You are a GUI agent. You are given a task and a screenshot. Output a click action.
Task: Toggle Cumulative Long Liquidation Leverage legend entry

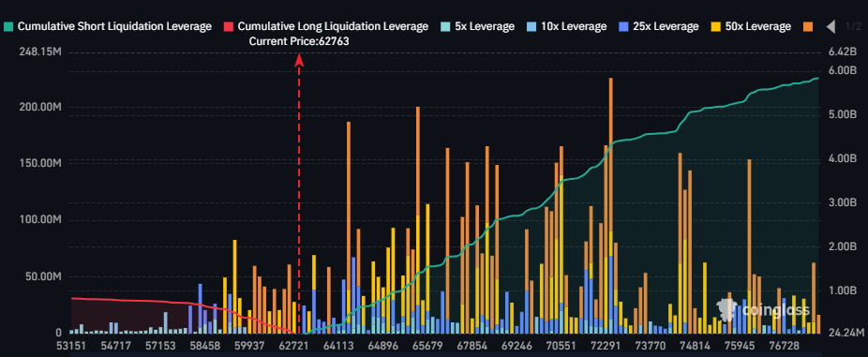click(325, 26)
